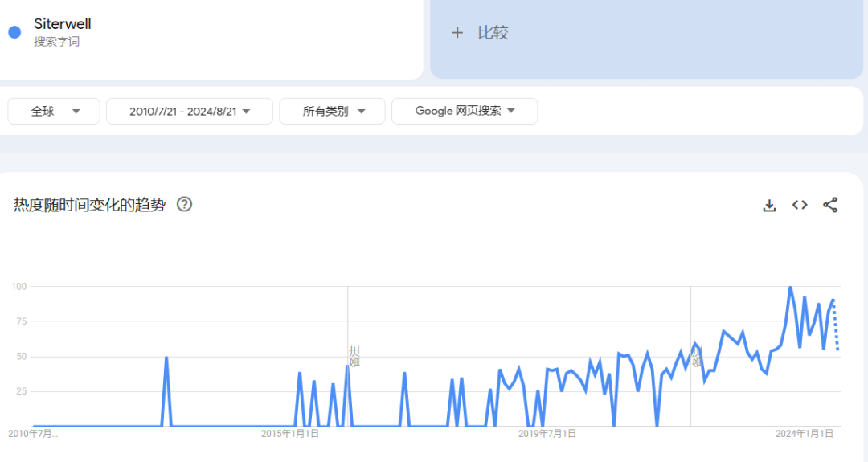Viewport: 868px width, 462px height.
Task: Click the isolated 2012 spike on chart
Action: click(166, 358)
